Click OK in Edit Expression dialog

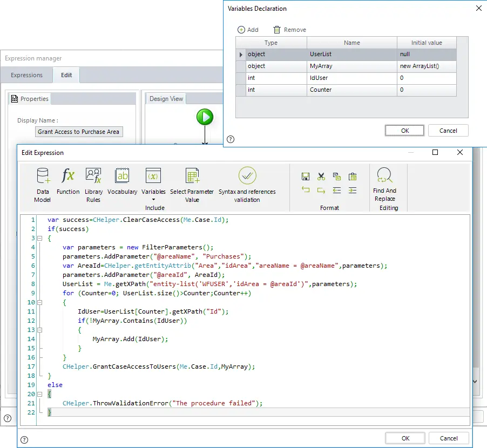tap(405, 438)
